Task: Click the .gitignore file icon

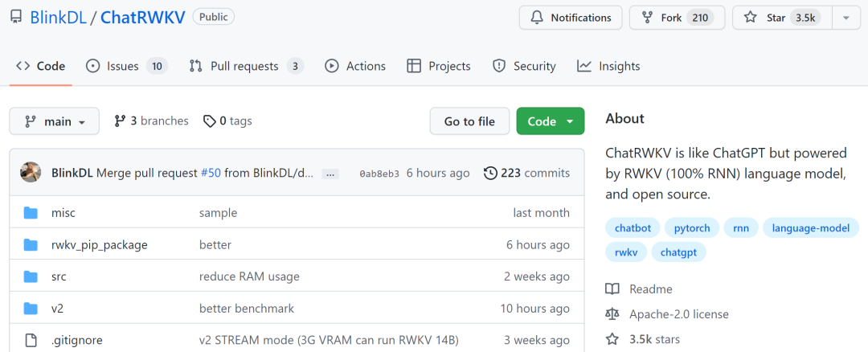Action: click(x=31, y=340)
